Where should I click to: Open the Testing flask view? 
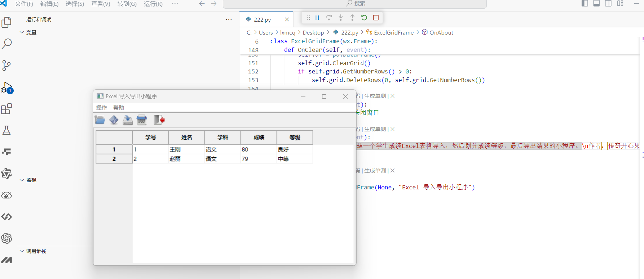point(6,130)
